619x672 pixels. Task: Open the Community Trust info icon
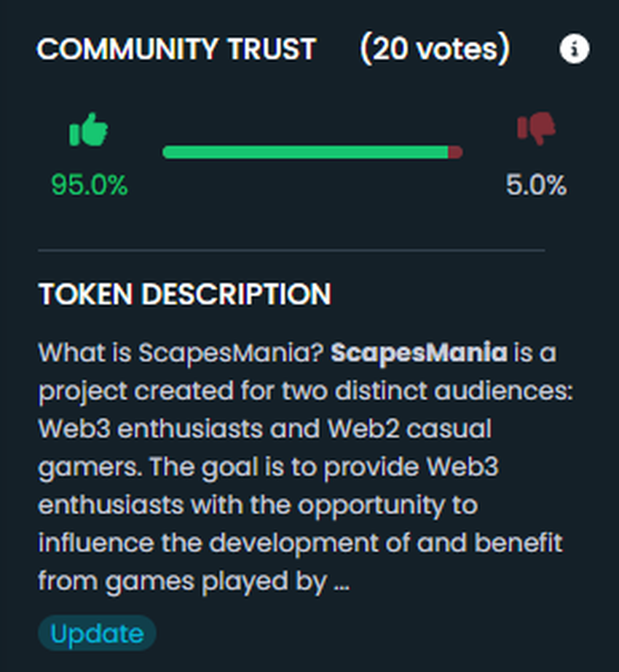[575, 50]
